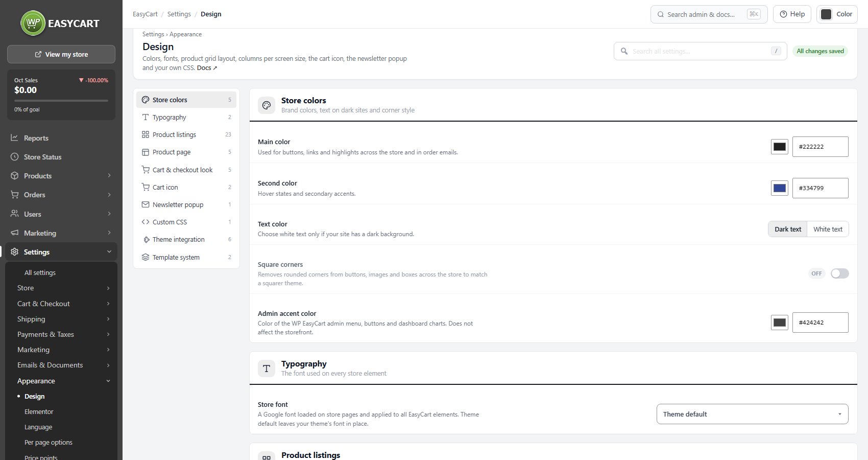Screen dimensions: 868x460
Task: Expand the Products menu chevron
Action: click(x=109, y=176)
